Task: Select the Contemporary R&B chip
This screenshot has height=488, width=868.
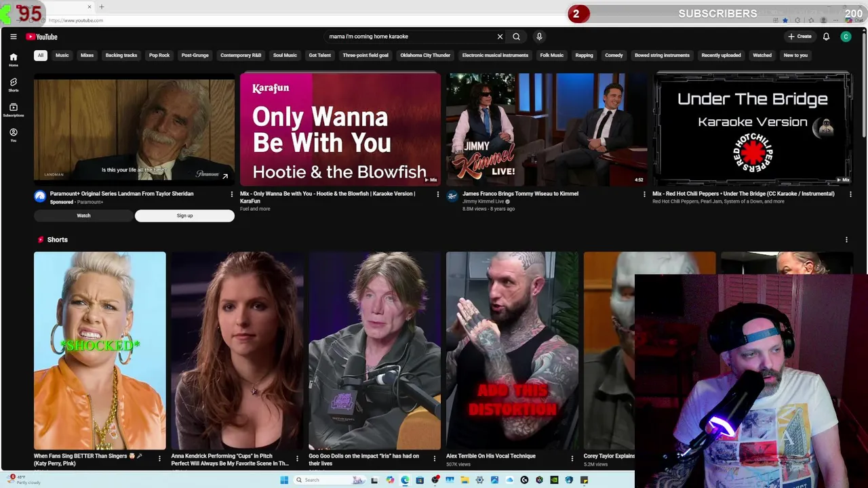Action: coord(241,56)
